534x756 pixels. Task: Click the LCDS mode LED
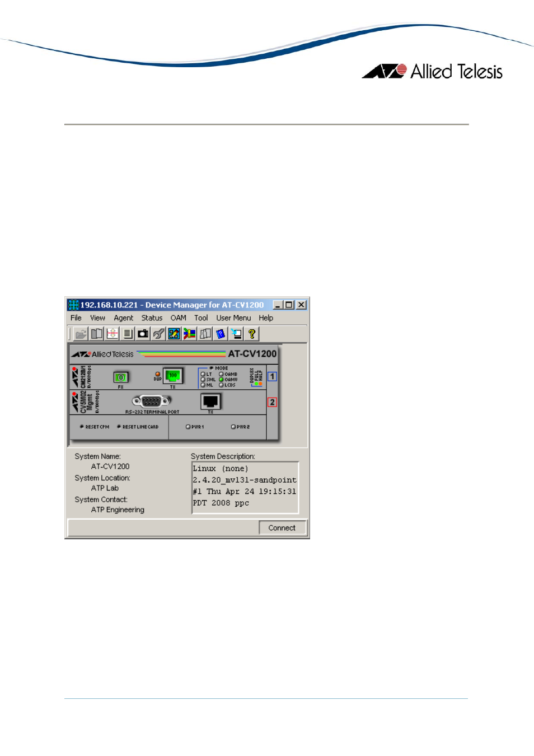[x=221, y=385]
